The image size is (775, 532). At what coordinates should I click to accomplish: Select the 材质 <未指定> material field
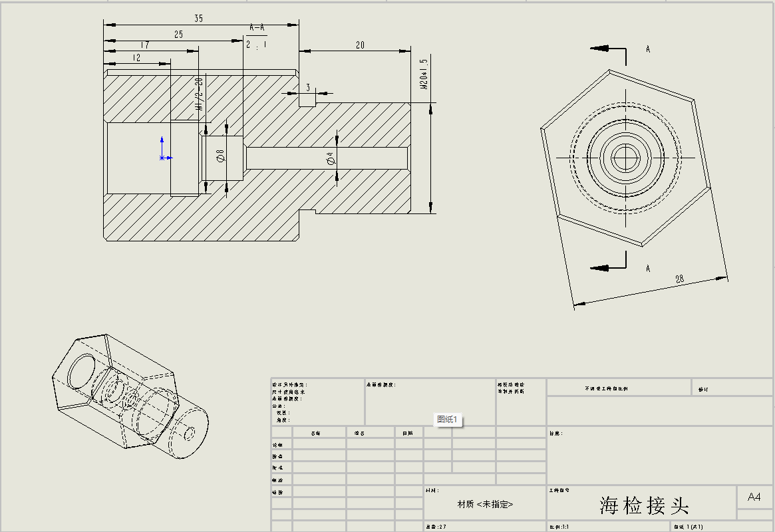coord(485,505)
